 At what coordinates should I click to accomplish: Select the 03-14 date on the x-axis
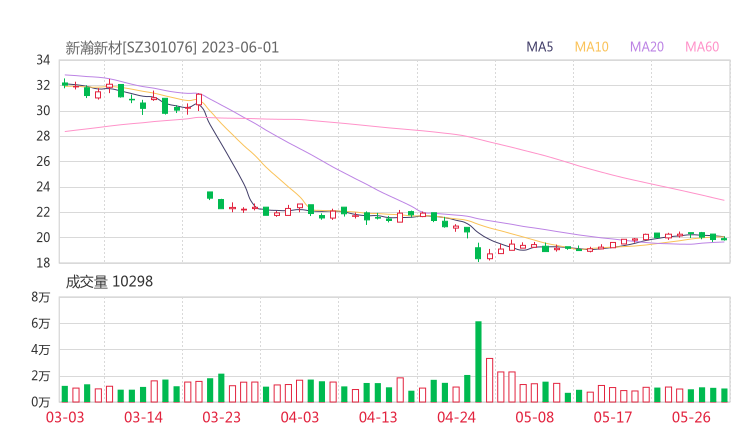tap(144, 417)
